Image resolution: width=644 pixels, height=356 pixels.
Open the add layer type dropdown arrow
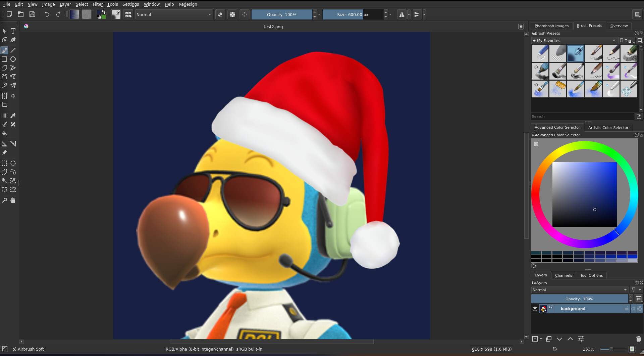click(x=541, y=339)
